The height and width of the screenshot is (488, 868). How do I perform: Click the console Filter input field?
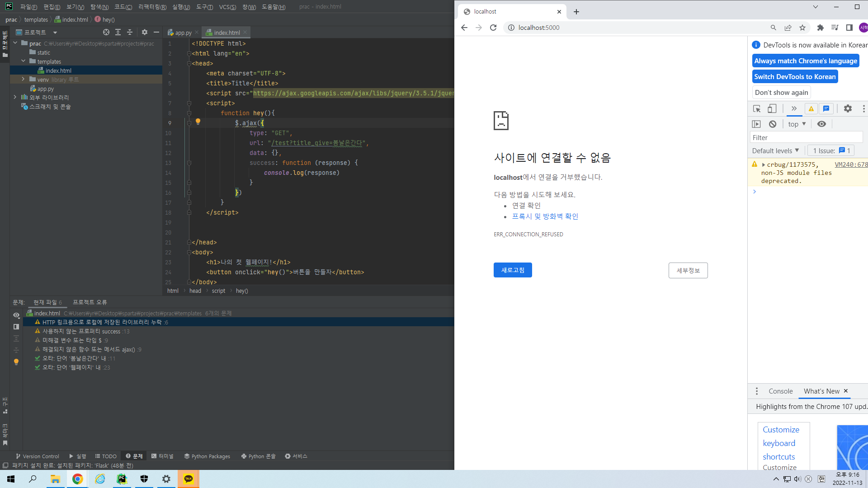[x=806, y=137]
